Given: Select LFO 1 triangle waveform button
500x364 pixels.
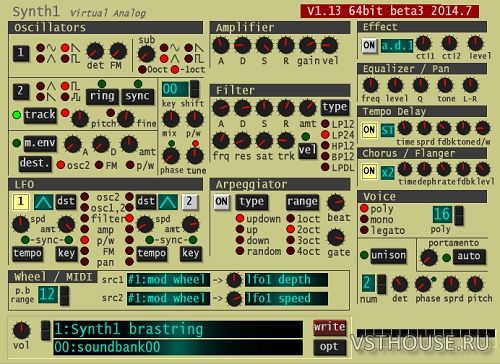Looking at the screenshot, I should (x=44, y=202).
